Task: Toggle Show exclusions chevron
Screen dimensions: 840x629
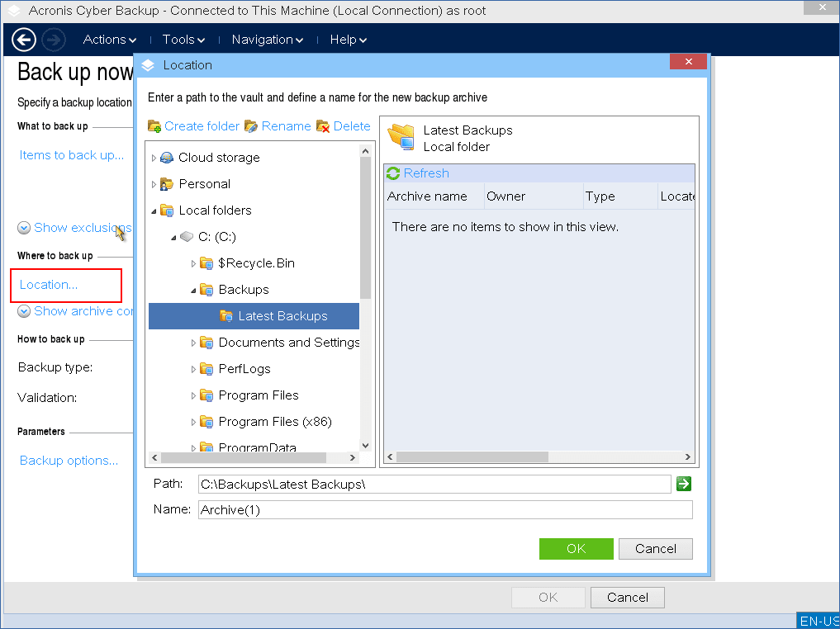Action: point(25,228)
